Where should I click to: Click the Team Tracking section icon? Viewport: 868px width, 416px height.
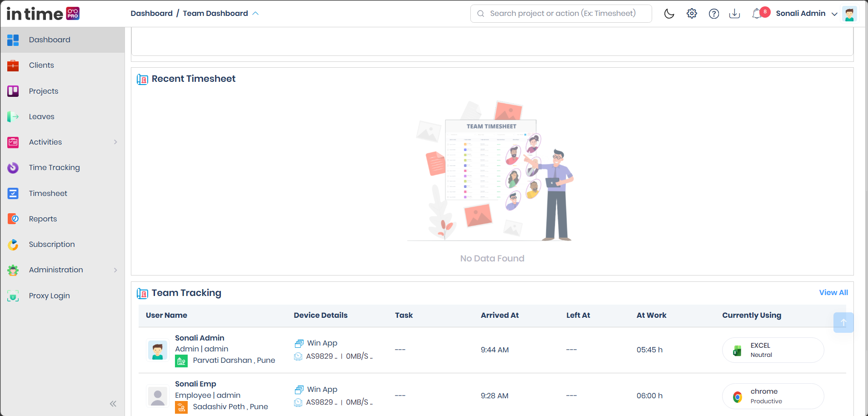(x=142, y=294)
